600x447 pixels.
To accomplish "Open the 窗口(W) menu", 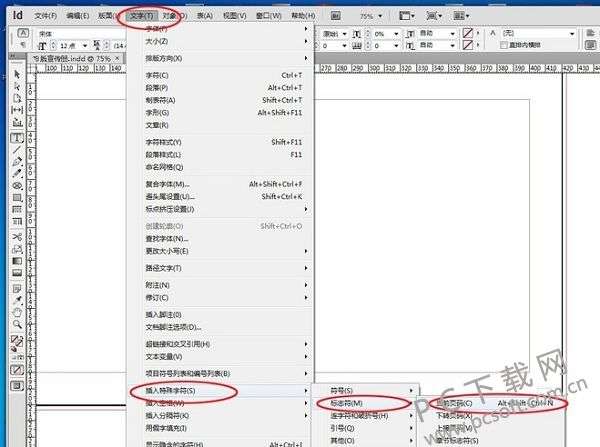I will coord(269,16).
